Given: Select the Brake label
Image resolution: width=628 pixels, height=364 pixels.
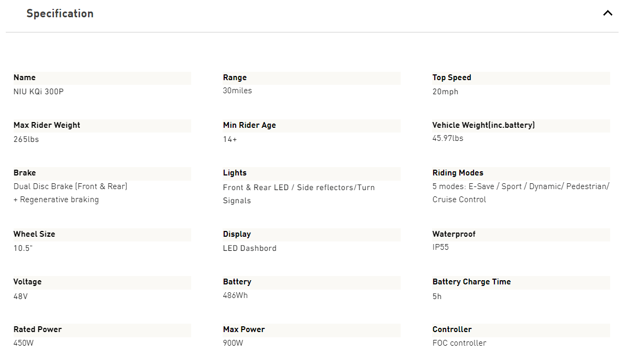Looking at the screenshot, I should click(25, 173).
